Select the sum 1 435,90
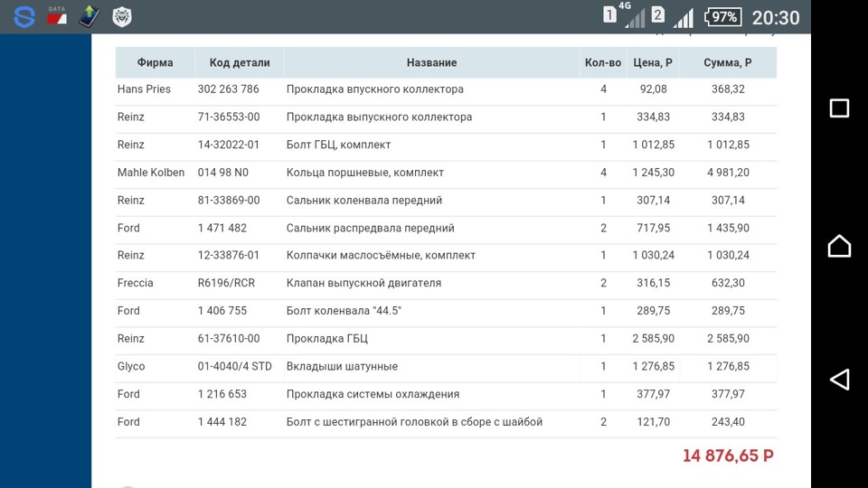The width and height of the screenshot is (868, 488). [x=728, y=228]
